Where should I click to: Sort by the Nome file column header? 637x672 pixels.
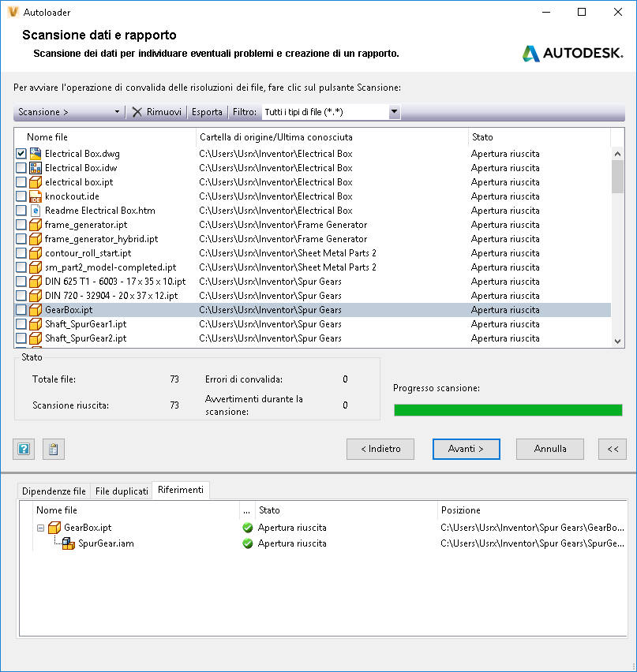coord(105,137)
